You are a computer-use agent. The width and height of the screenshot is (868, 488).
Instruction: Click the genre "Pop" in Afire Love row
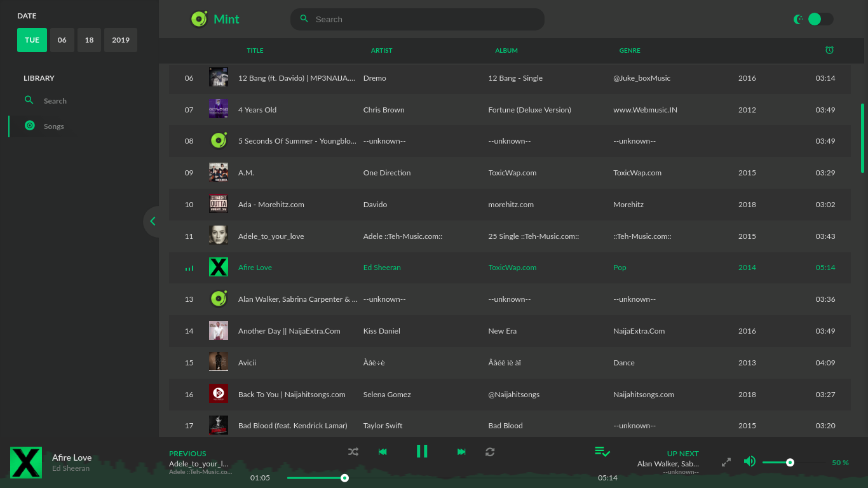click(620, 268)
